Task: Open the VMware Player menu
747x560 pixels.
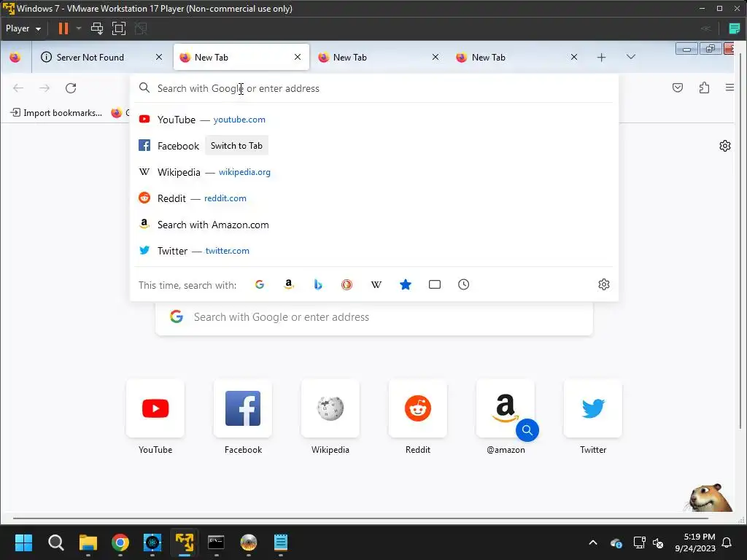Action: coord(23,28)
